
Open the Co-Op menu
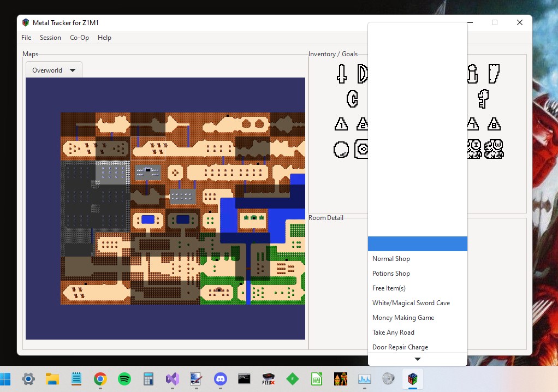[x=79, y=37]
